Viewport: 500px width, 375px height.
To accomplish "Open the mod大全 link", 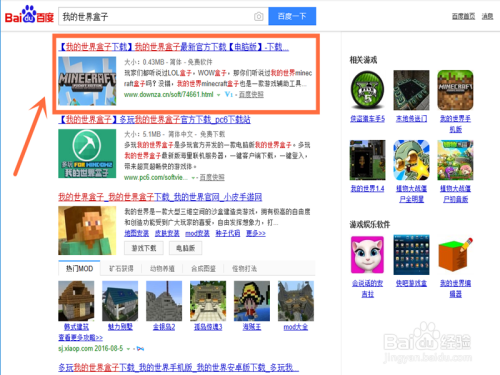I will pos(296,327).
